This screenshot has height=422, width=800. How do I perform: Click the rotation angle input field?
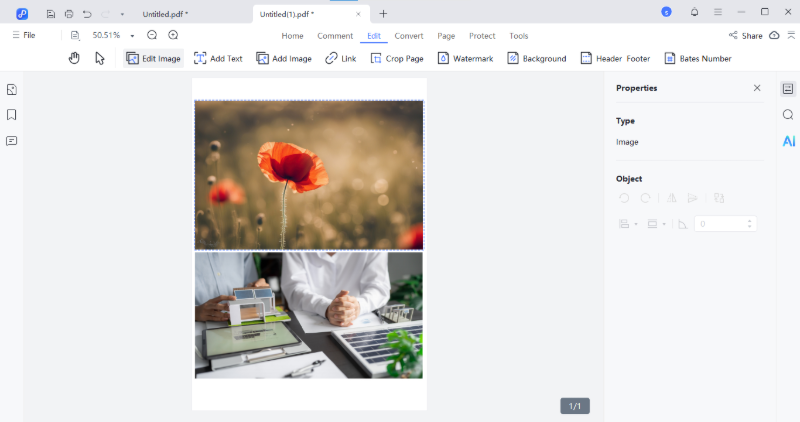coord(720,224)
